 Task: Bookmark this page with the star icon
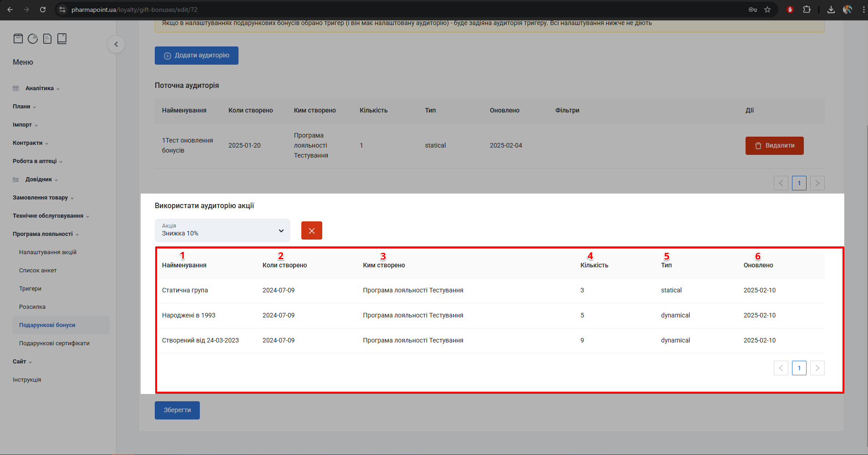[767, 10]
